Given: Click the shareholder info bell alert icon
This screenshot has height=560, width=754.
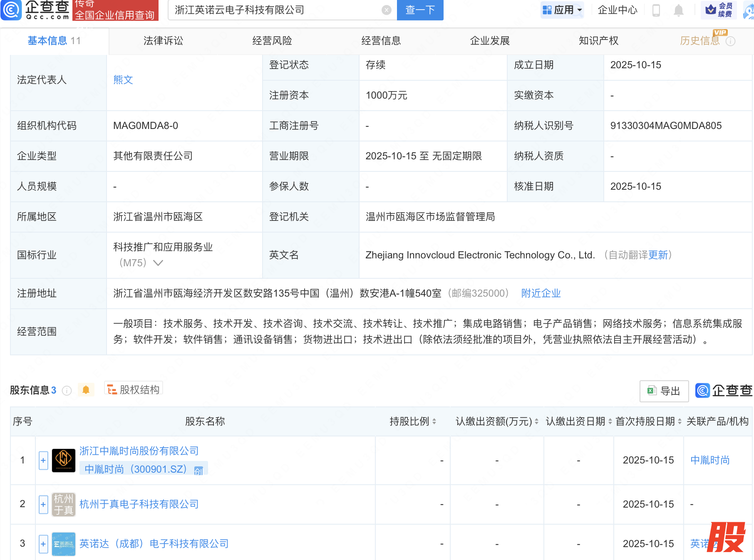Looking at the screenshot, I should (x=86, y=390).
